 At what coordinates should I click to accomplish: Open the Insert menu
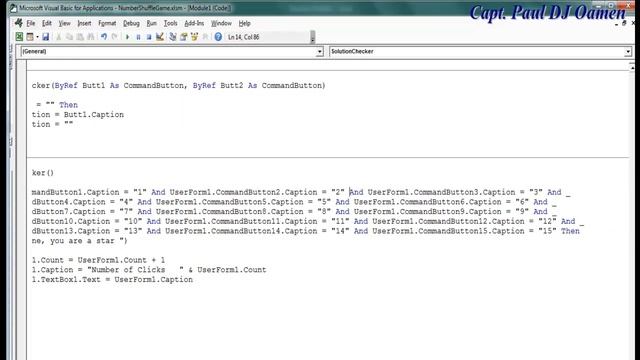pos(84,23)
